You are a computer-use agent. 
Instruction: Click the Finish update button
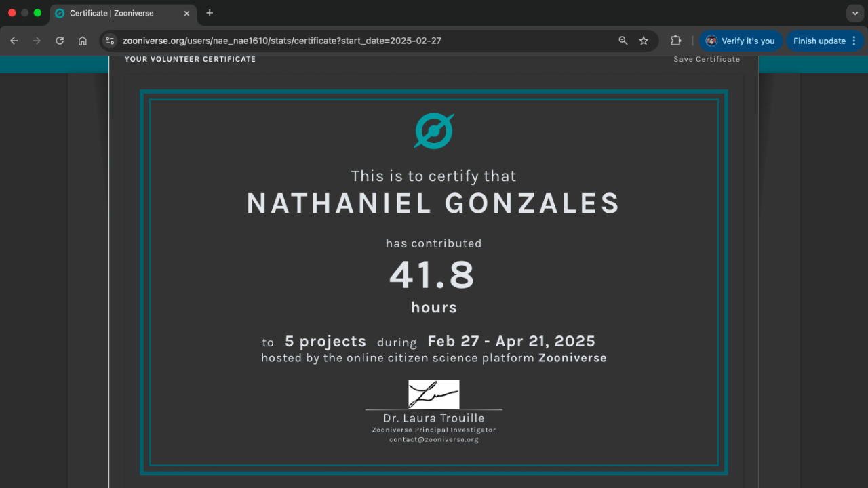(825, 41)
